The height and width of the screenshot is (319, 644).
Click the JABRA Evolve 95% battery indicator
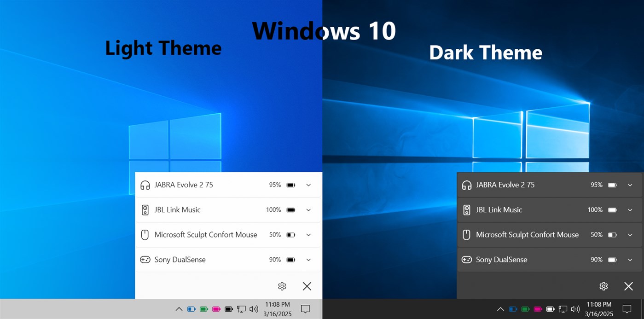[x=275, y=185]
